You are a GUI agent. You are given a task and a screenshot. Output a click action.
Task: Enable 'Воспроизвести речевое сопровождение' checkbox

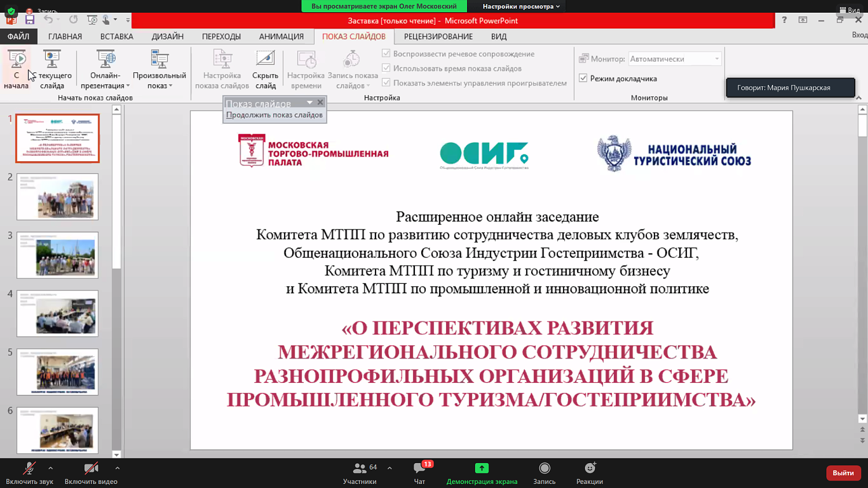(x=385, y=53)
